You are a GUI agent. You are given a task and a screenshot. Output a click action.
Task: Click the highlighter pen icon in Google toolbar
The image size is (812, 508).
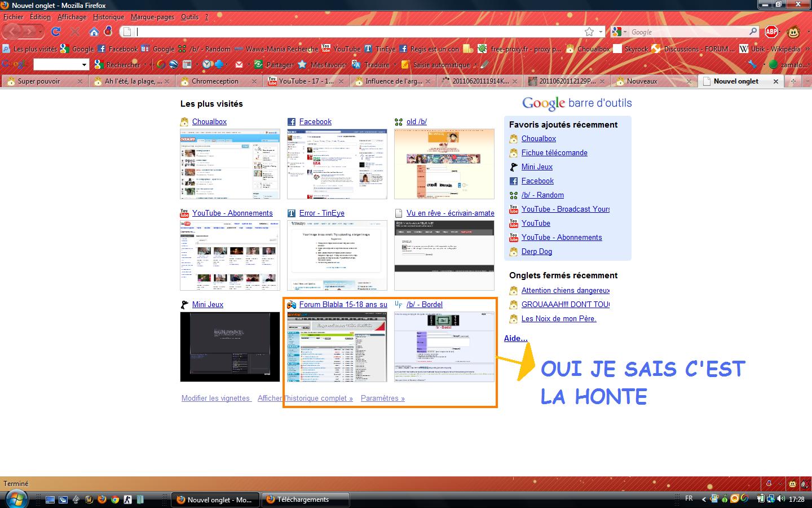pos(484,64)
